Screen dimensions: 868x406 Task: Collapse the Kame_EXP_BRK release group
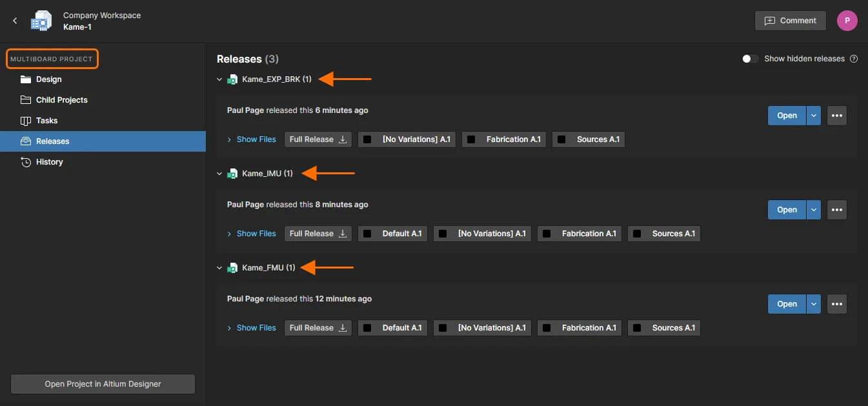(x=219, y=79)
